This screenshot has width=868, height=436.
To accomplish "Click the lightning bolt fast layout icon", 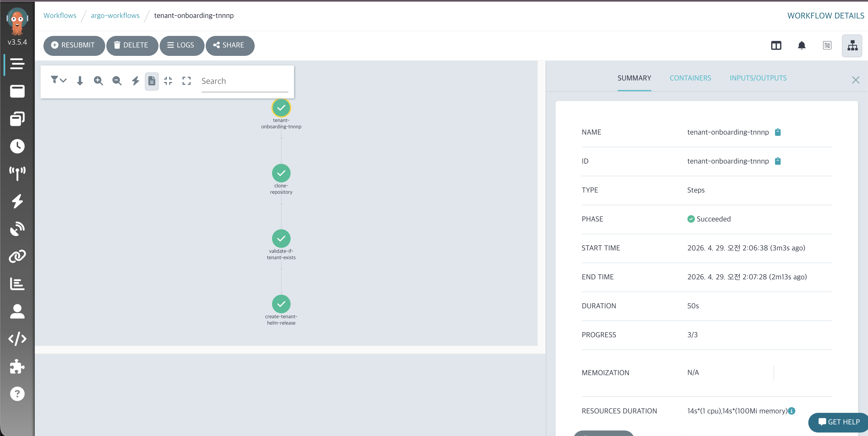I will coord(136,81).
